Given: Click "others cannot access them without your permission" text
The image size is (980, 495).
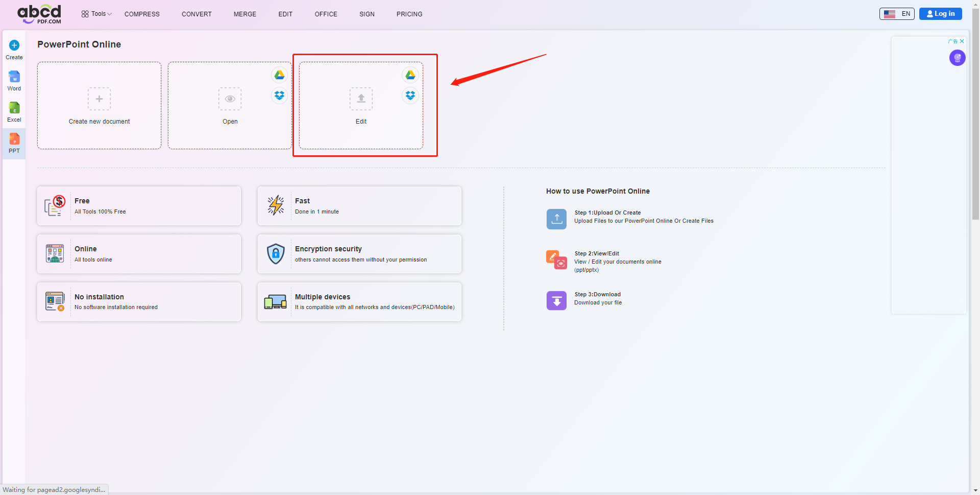Looking at the screenshot, I should point(361,260).
